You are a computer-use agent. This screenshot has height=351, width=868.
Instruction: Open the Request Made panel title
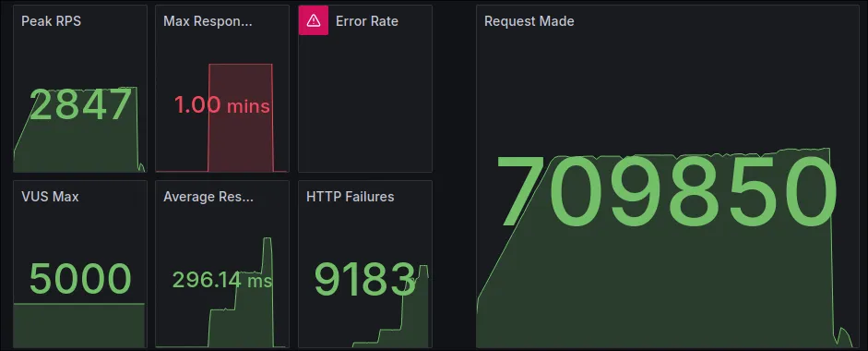529,21
